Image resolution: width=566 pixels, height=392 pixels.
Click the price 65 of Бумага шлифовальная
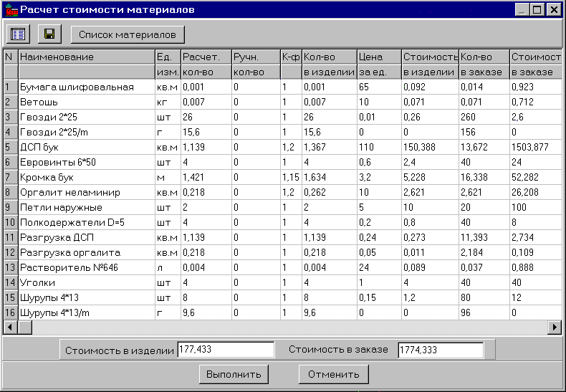[x=379, y=87]
